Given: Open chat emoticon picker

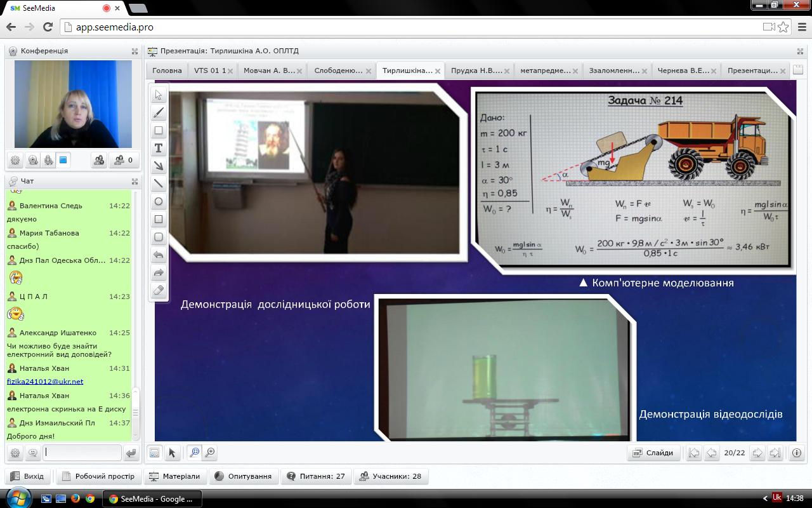Looking at the screenshot, I should [32, 453].
